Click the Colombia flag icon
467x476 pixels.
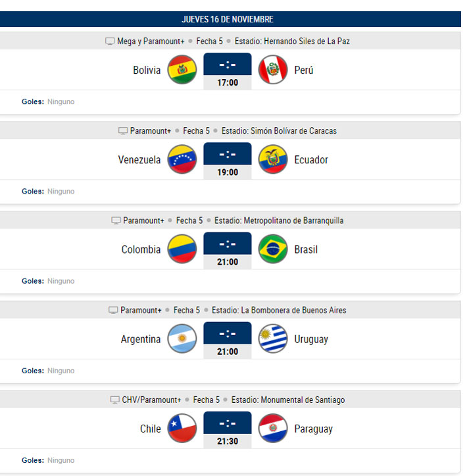pyautogui.click(x=182, y=250)
